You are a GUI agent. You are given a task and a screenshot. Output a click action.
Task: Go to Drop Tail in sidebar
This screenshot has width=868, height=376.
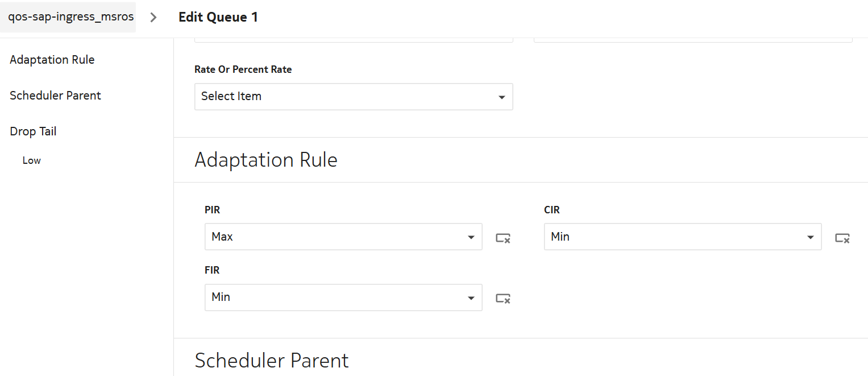coord(33,131)
